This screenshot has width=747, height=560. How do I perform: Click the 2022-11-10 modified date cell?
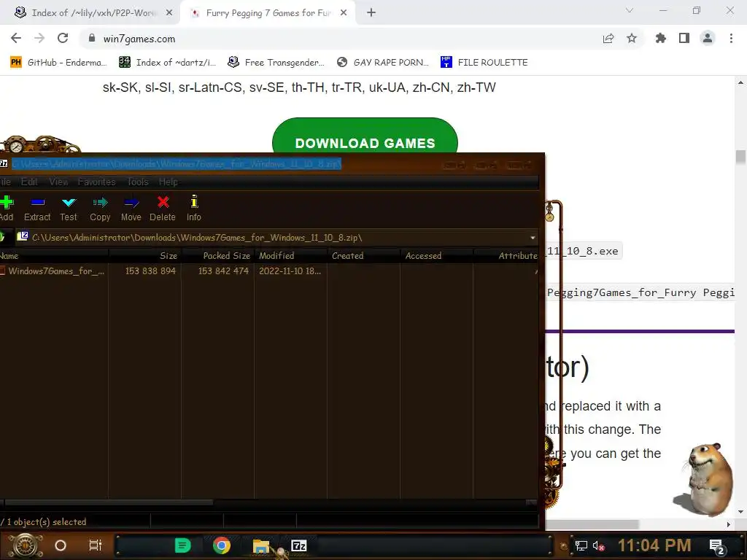point(290,271)
